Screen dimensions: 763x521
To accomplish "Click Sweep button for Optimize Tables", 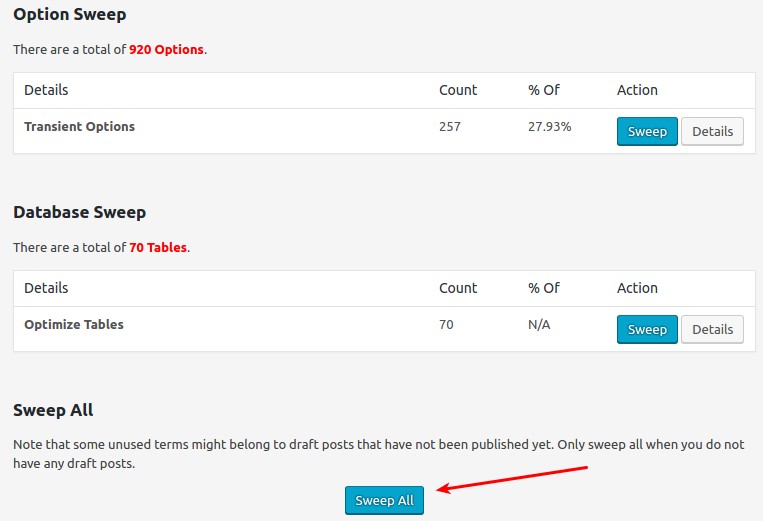I will point(647,330).
